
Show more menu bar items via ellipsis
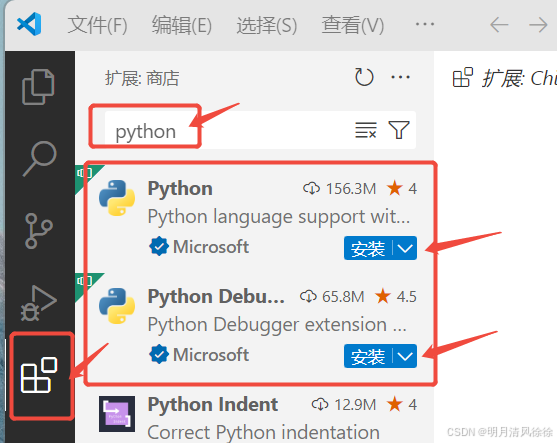point(425,24)
